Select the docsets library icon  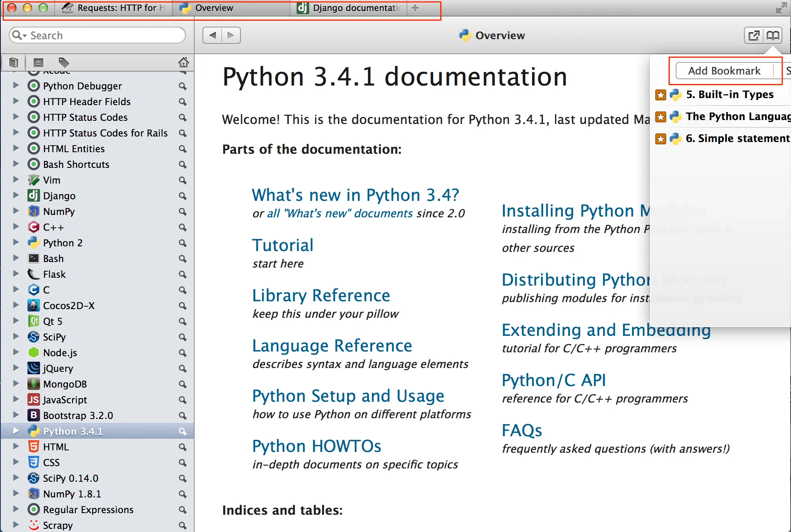click(14, 62)
